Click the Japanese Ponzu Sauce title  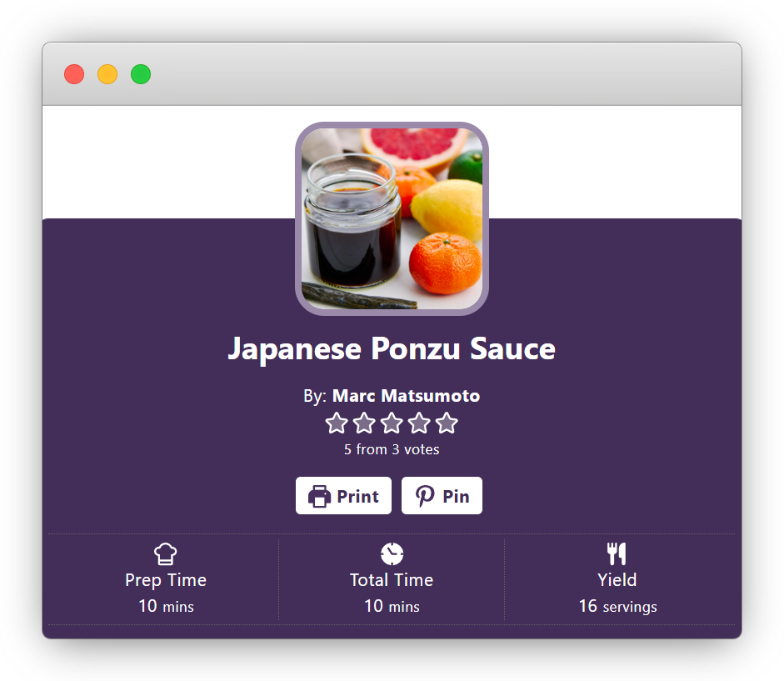[392, 348]
